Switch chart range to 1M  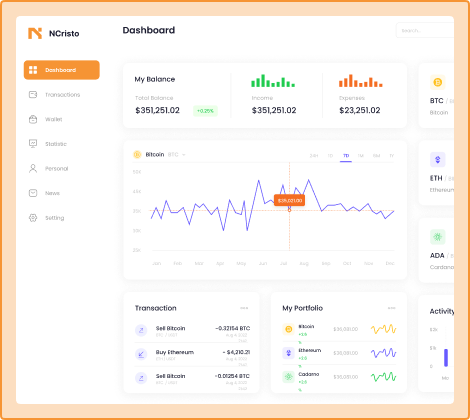(x=360, y=156)
